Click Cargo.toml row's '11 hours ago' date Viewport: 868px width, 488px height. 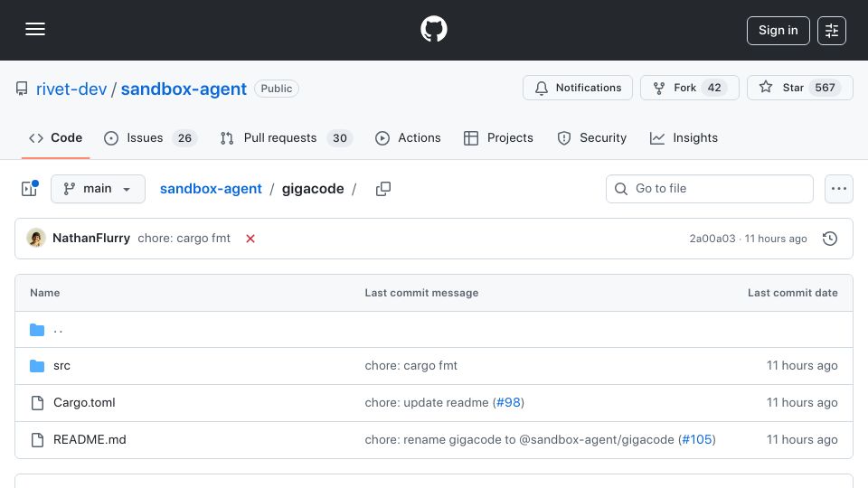802,403
